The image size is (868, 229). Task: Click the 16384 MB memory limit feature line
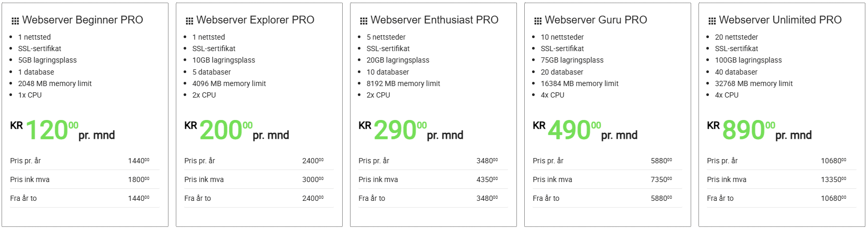click(x=580, y=83)
